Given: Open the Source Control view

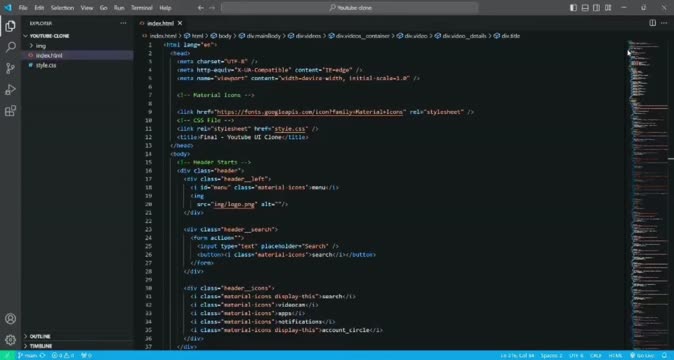Looking at the screenshot, I should [x=10, y=68].
